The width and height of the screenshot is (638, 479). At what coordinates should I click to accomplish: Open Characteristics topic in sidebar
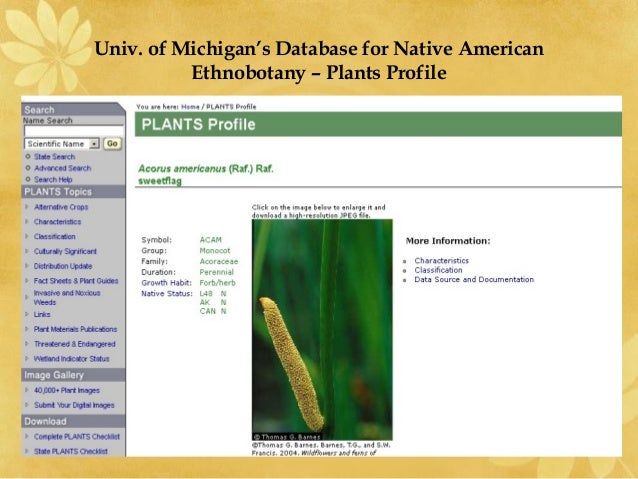coord(57,222)
